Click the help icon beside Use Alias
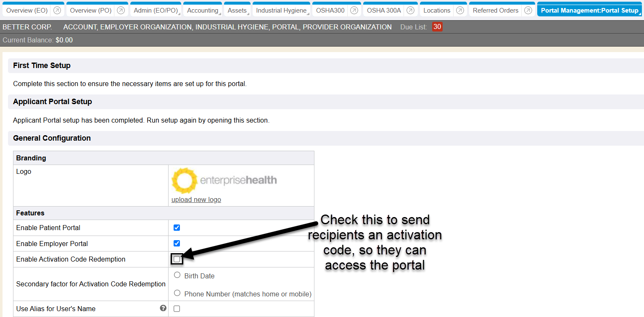This screenshot has height=317, width=644. click(163, 308)
